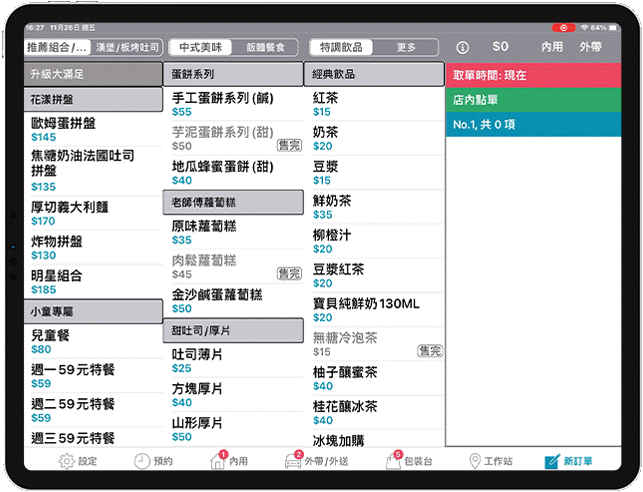The height and width of the screenshot is (492, 643).
Task: Switch to 漢堡/板烤吐司 segment
Action: point(127,47)
